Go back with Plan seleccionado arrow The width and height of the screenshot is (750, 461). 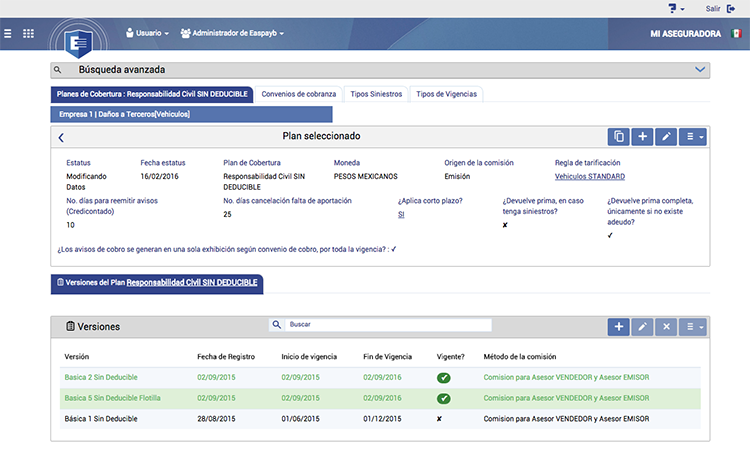pos(61,138)
